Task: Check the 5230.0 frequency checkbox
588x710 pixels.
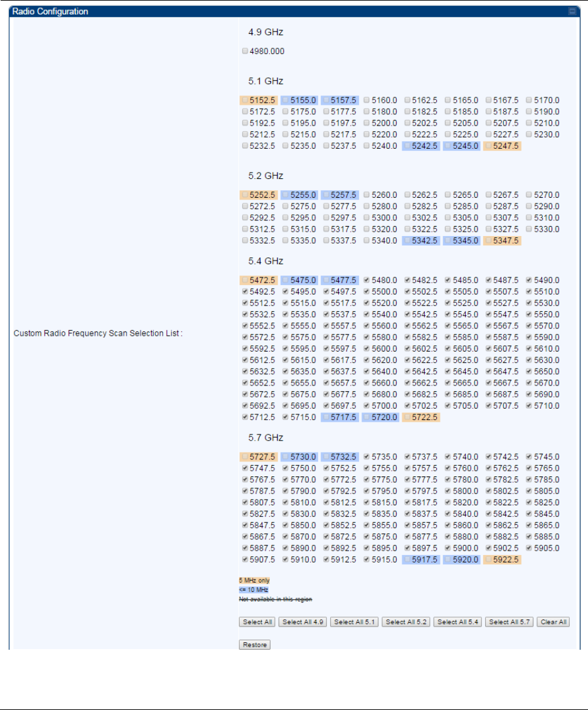Action: pos(529,134)
